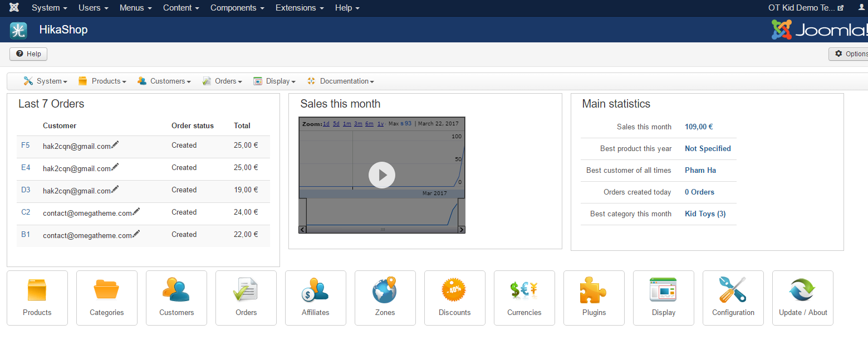The width and height of the screenshot is (868, 344).
Task: Set chart zoom to 3m
Action: [x=358, y=123]
